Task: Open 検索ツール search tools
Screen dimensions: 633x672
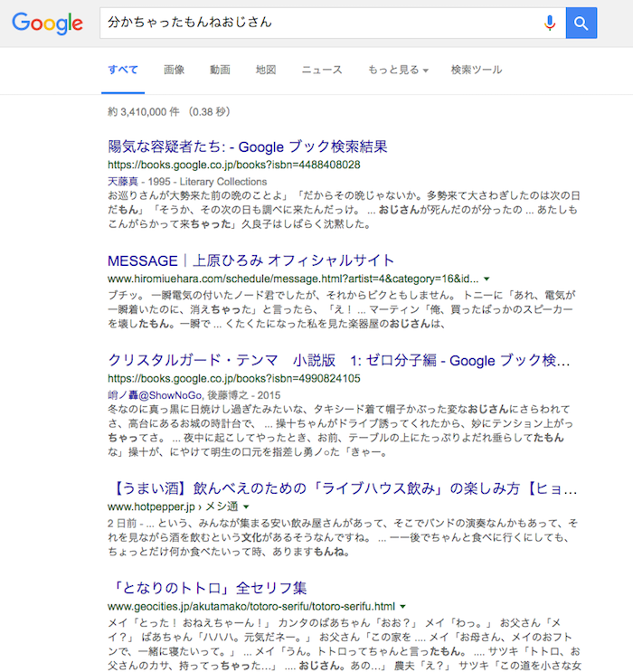Action: click(x=476, y=70)
